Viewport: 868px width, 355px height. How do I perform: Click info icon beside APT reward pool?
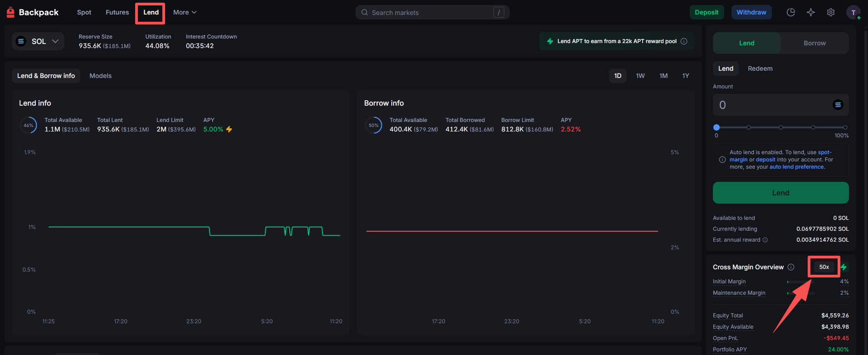[684, 41]
